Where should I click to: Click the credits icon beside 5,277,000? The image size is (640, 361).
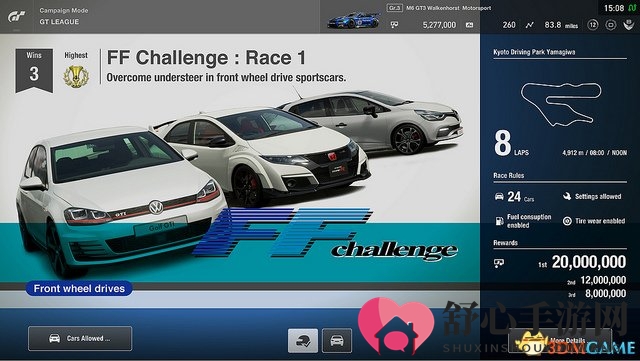394,25
